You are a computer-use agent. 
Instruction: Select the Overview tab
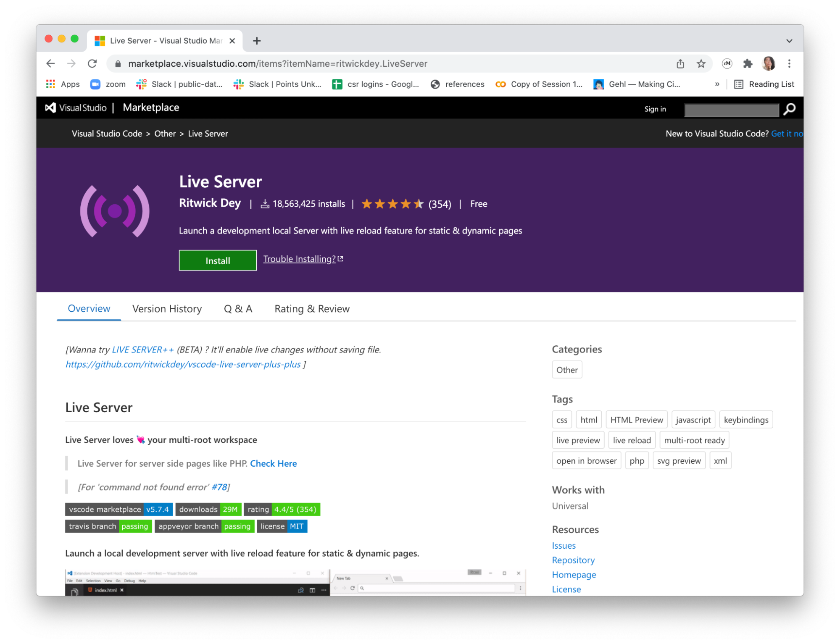click(x=89, y=309)
